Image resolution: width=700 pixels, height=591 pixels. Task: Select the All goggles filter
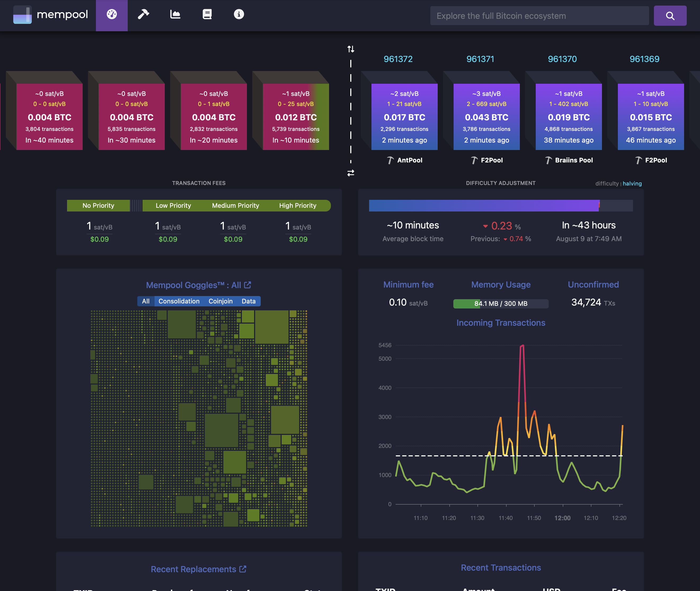point(146,301)
